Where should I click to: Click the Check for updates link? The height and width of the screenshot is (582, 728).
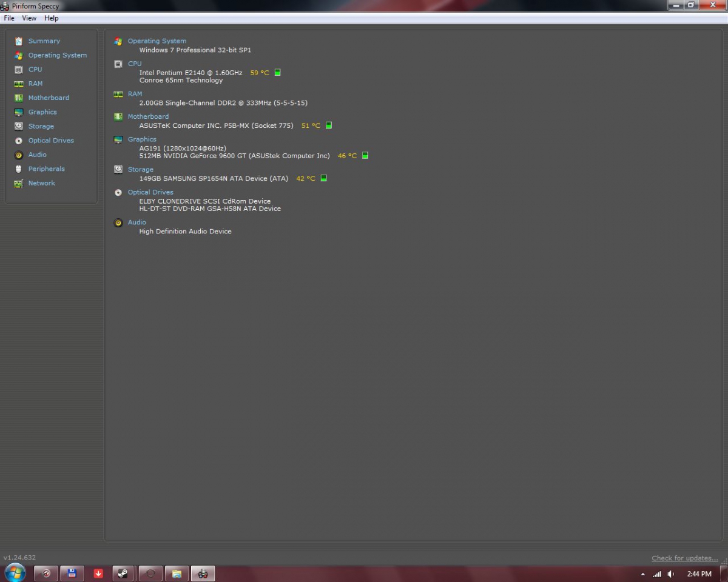[x=685, y=558]
